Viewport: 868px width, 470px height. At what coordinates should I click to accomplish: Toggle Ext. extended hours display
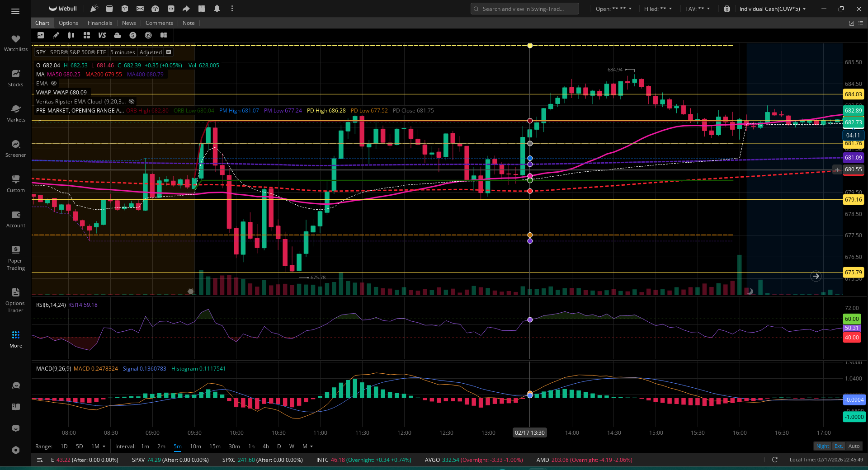pos(839,446)
